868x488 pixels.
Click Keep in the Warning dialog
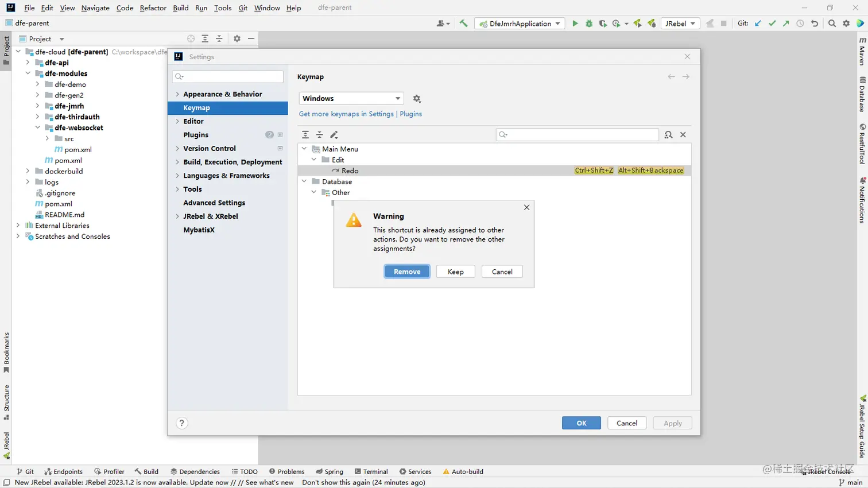[x=455, y=272]
